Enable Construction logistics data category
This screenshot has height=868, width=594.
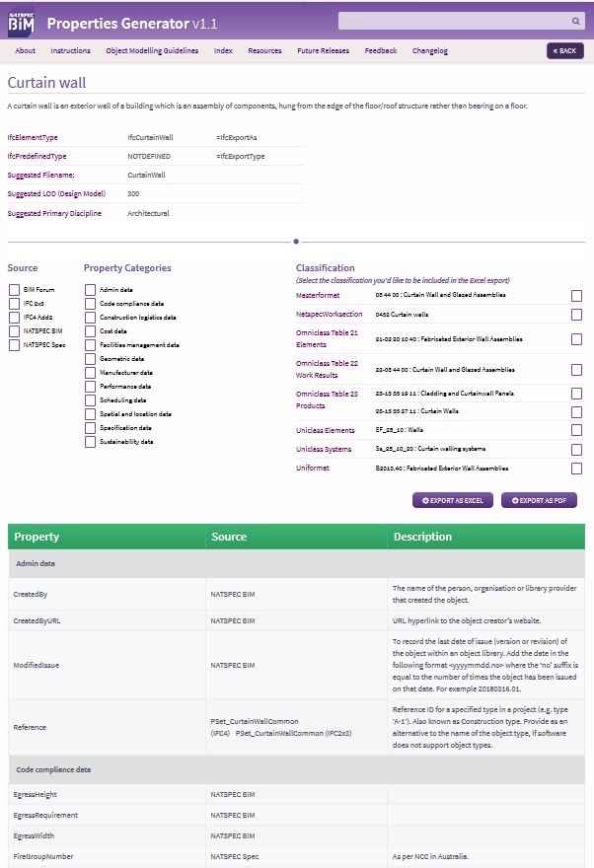90,318
